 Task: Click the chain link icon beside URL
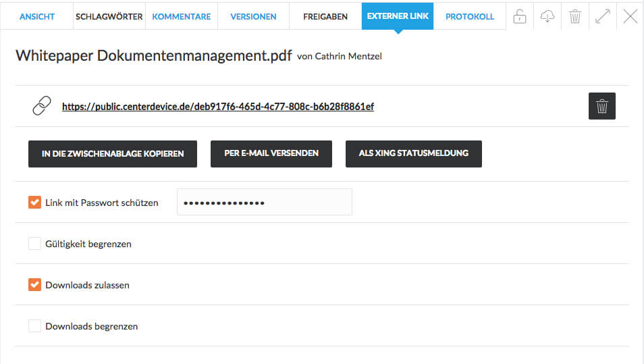(42, 106)
